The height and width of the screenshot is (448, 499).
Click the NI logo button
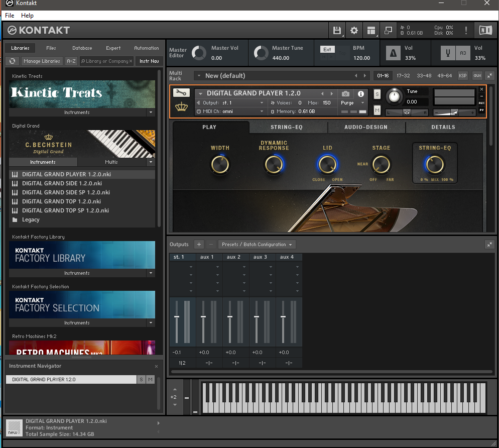coord(485,31)
